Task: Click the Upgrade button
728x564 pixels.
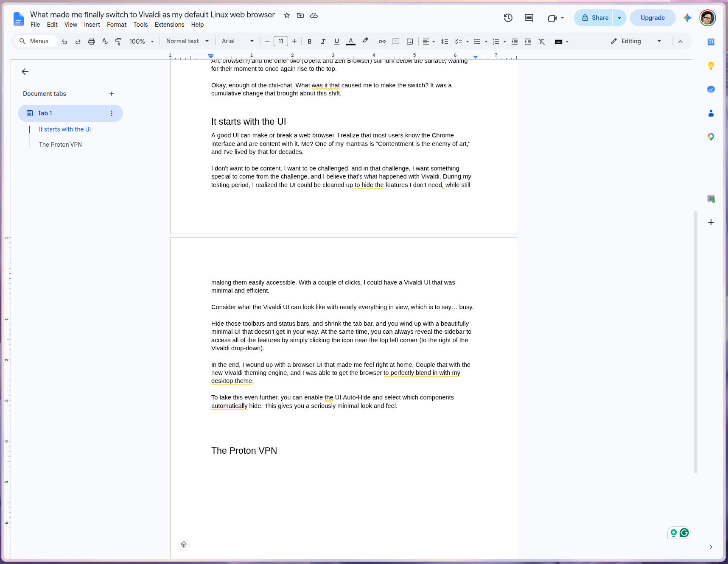Action: click(652, 18)
